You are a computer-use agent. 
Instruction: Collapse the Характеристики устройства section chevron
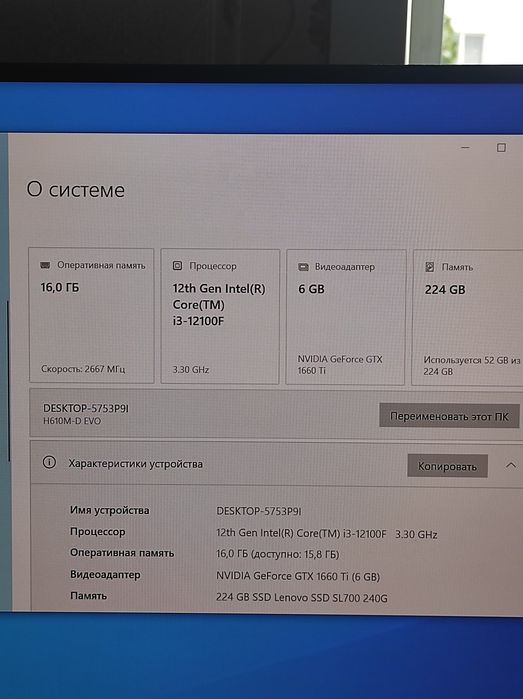pos(511,465)
